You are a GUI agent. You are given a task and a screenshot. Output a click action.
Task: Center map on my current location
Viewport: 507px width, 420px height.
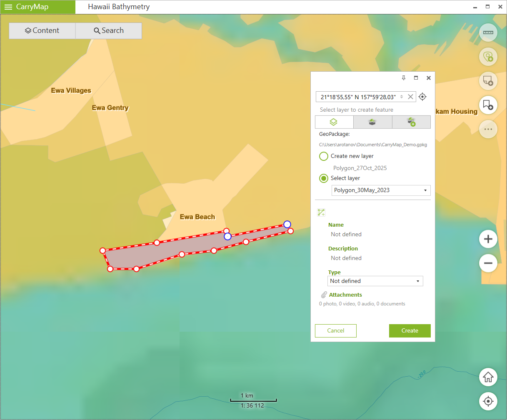coord(488,402)
